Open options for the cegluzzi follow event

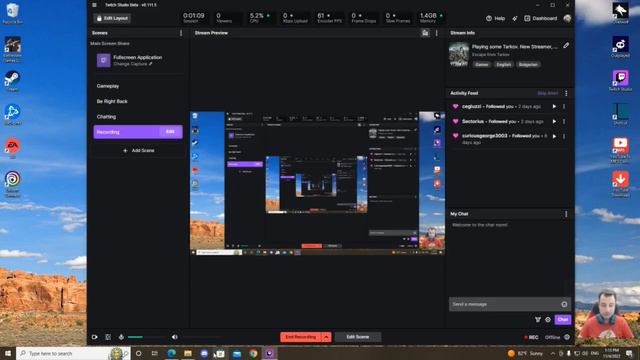pyautogui.click(x=564, y=107)
